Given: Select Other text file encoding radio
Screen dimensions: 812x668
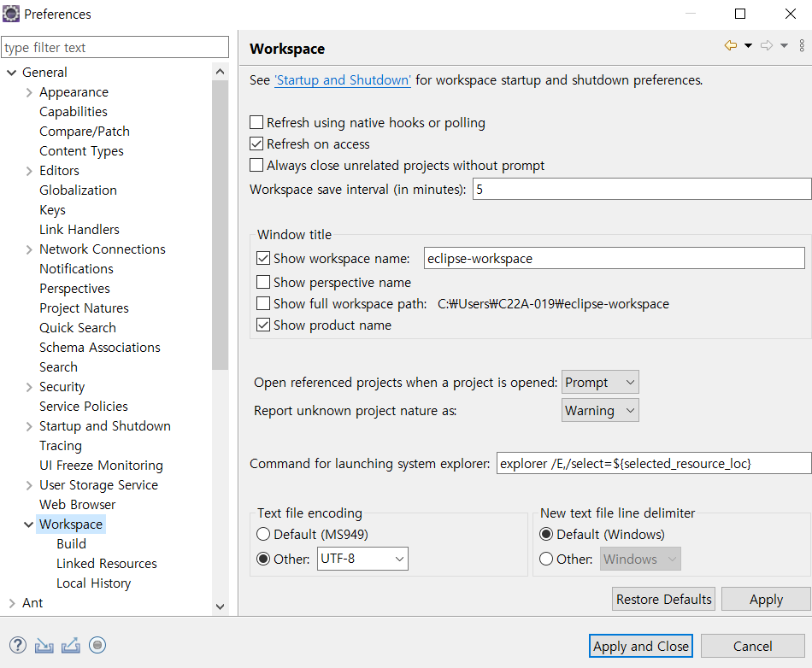Looking at the screenshot, I should pyautogui.click(x=263, y=559).
